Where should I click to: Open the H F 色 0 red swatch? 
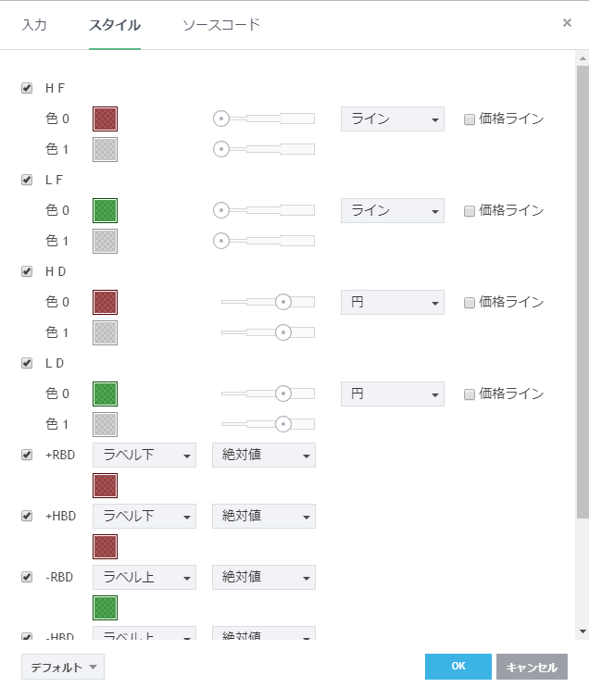click(106, 119)
